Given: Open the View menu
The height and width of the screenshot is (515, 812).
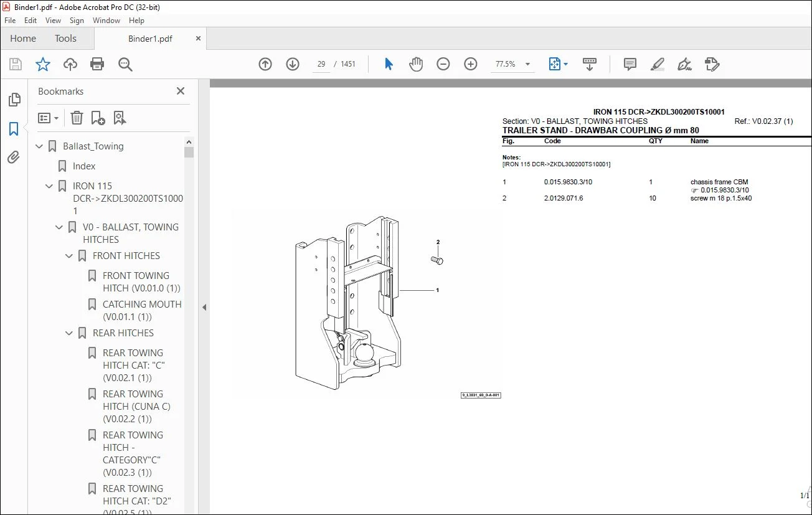Looking at the screenshot, I should click(53, 21).
